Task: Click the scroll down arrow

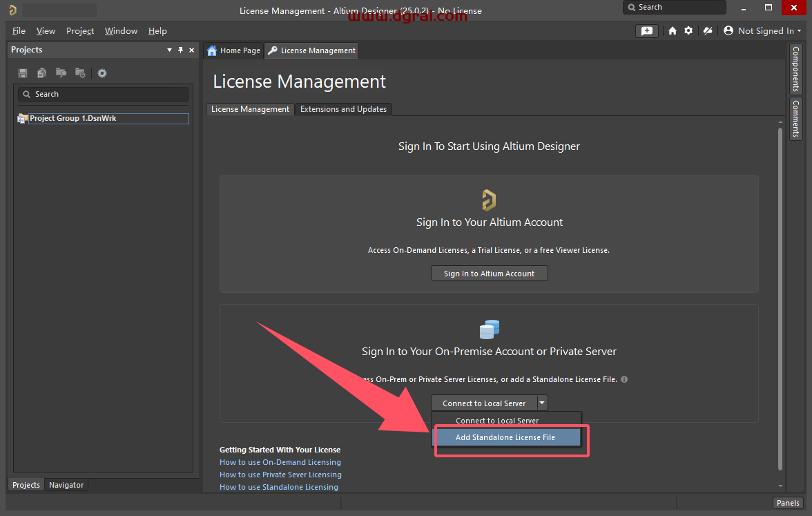Action: [780, 486]
